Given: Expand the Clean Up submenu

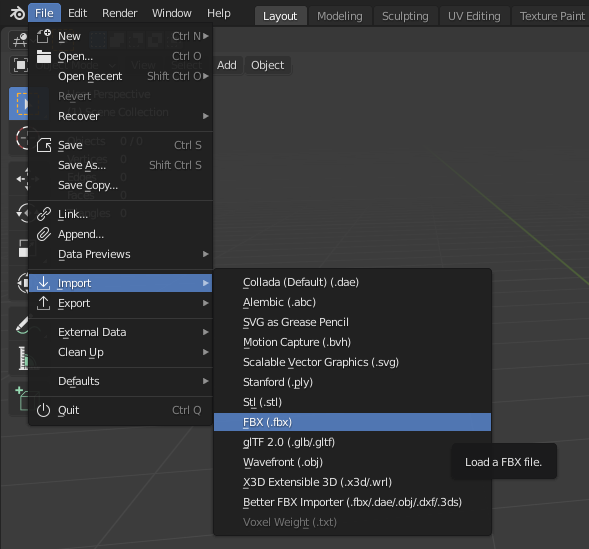Looking at the screenshot, I should pyautogui.click(x=121, y=352).
